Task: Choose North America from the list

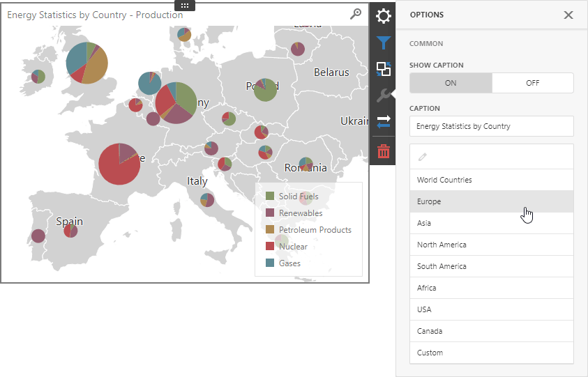Action: [491, 245]
